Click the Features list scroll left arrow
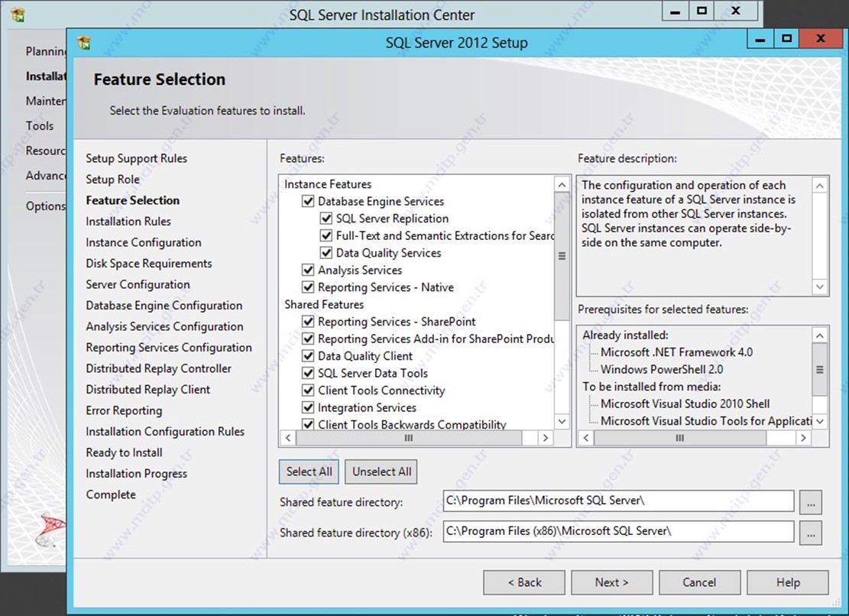Viewport: 849px width, 616px height. click(x=289, y=437)
